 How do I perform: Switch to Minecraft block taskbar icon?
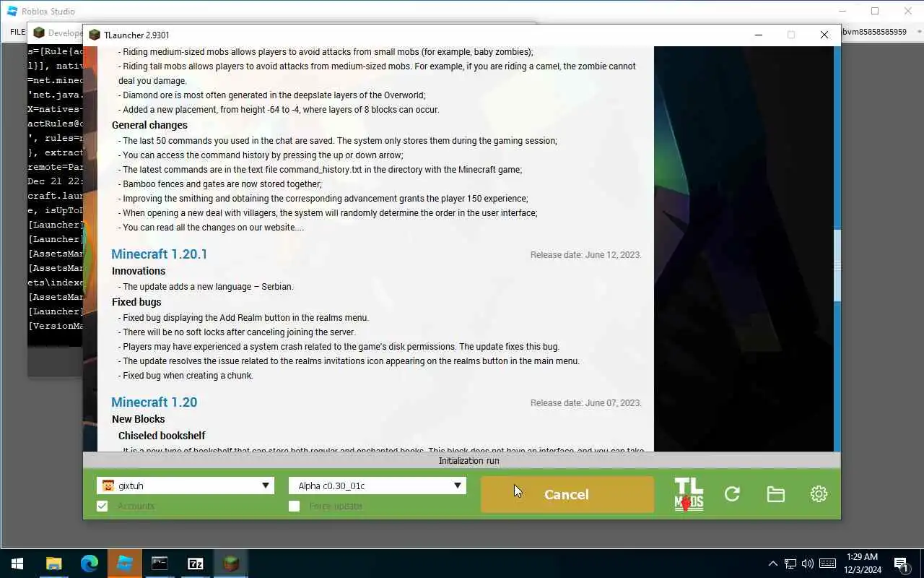(230, 564)
